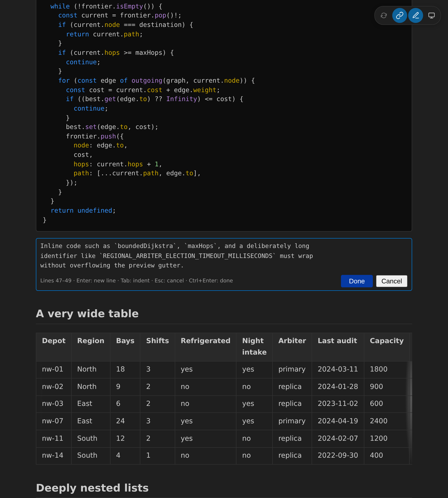Click the monitor display icon
Screen dimensions: 448x498
432,15
